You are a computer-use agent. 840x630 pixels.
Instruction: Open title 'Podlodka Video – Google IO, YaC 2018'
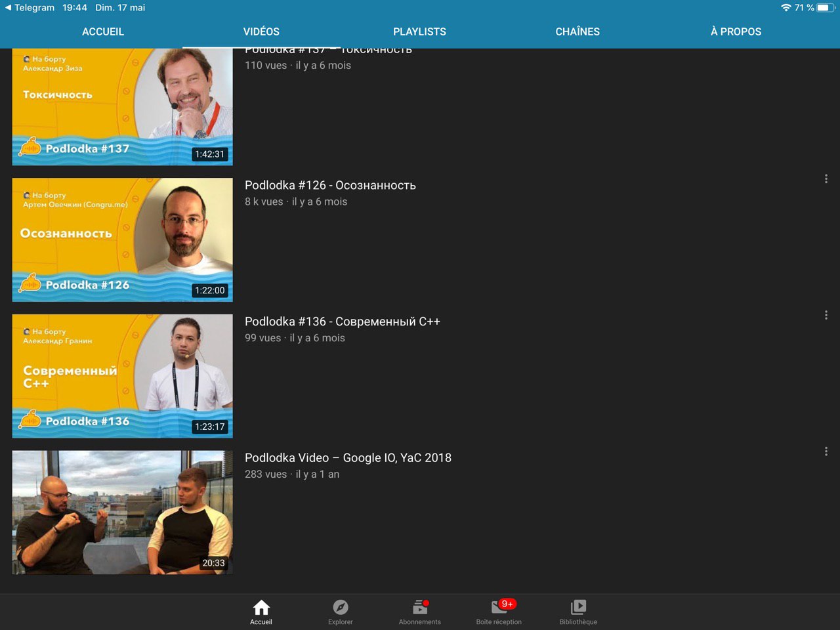pyautogui.click(x=348, y=458)
